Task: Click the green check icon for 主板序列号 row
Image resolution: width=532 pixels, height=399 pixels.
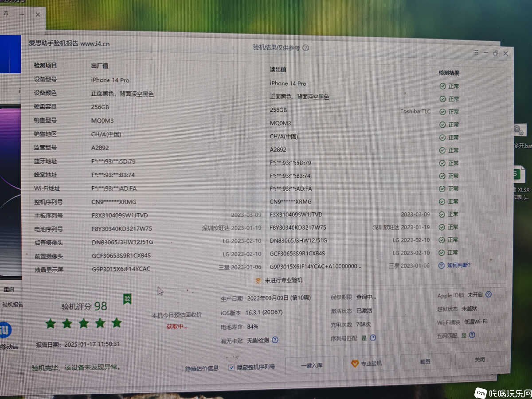Action: click(x=442, y=215)
